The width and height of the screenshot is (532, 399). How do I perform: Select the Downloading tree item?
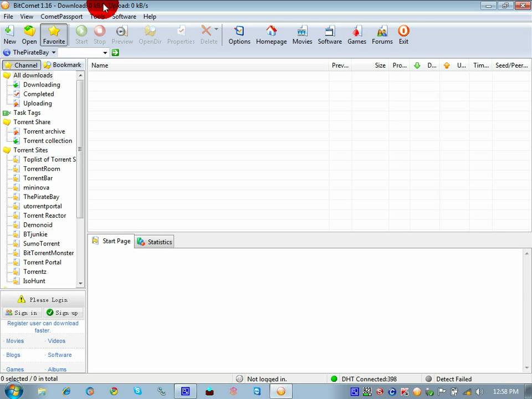(42, 85)
